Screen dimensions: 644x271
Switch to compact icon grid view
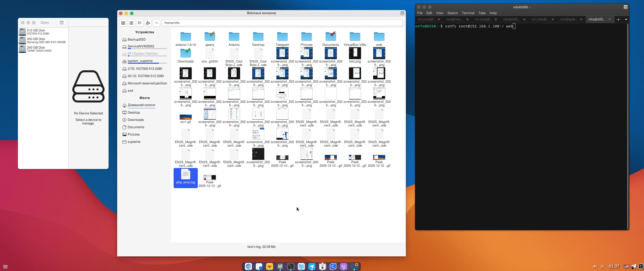coord(123,23)
